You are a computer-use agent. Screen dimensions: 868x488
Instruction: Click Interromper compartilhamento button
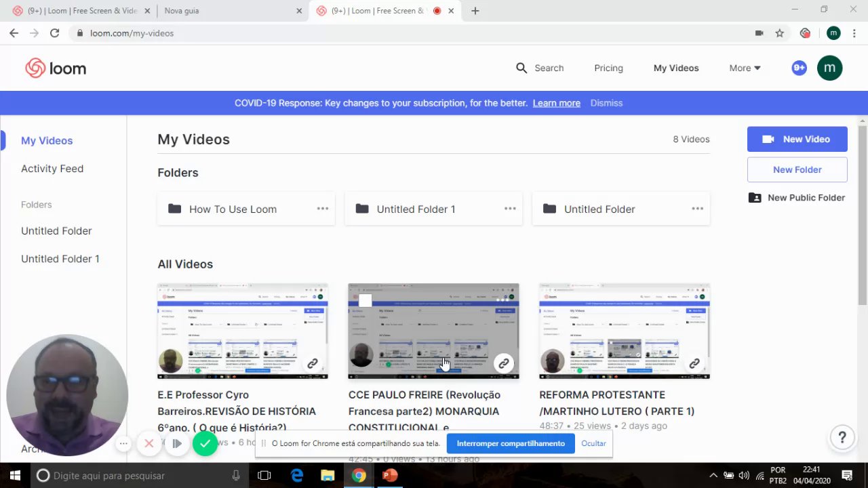pos(511,443)
